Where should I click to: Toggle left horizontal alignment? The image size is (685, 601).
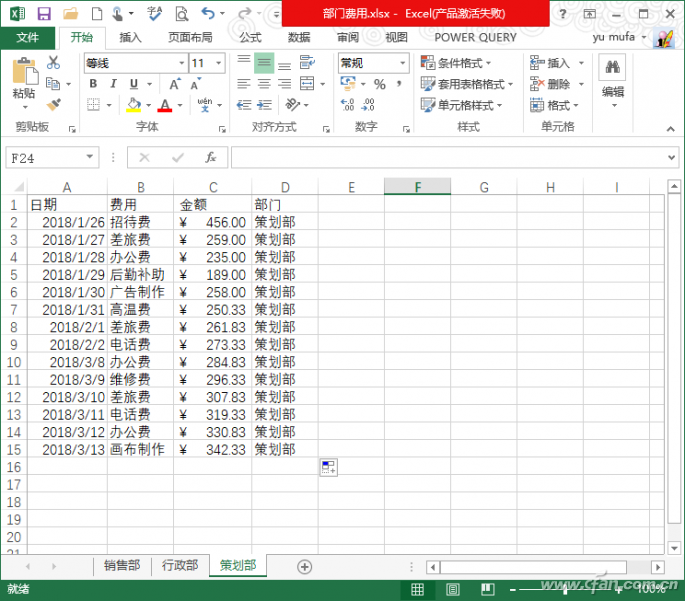click(x=244, y=84)
